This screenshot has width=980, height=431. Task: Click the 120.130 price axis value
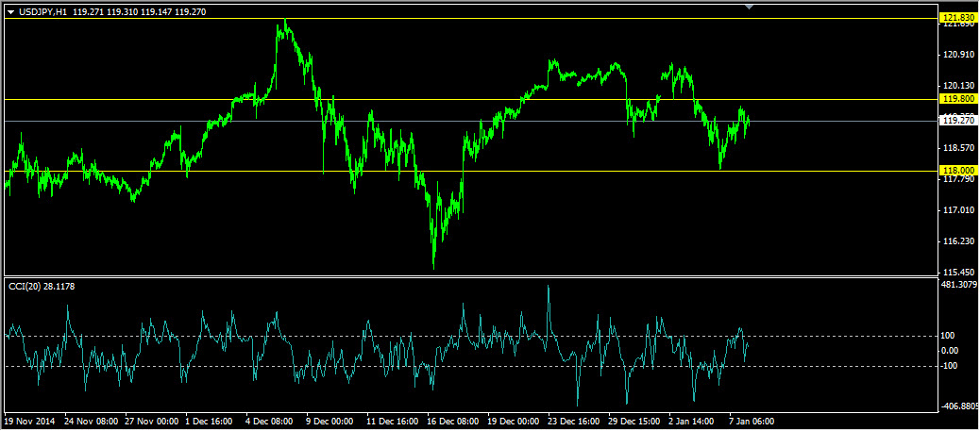pos(959,86)
